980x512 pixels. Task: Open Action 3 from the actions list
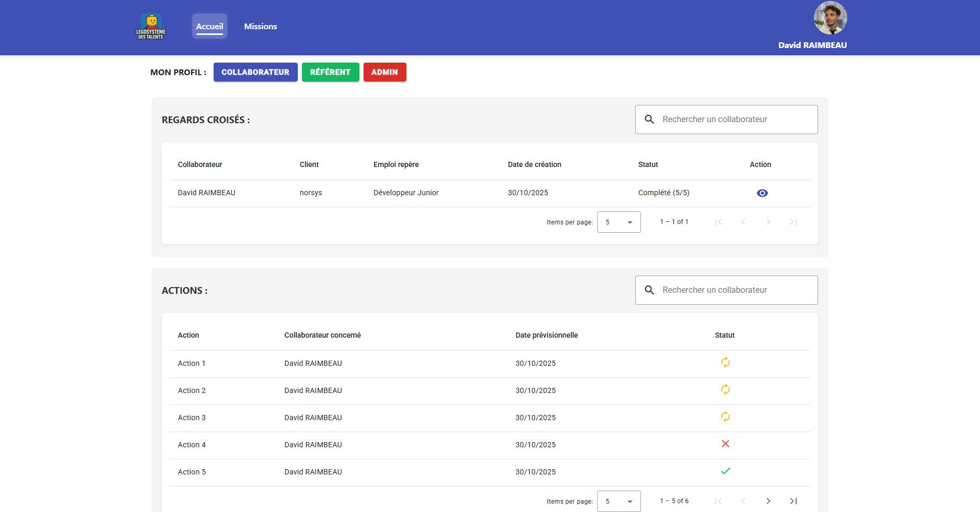(x=192, y=418)
